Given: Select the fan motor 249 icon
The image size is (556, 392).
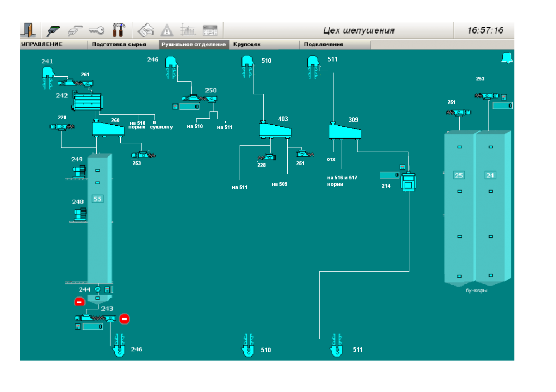Looking at the screenshot, I should [x=80, y=171].
